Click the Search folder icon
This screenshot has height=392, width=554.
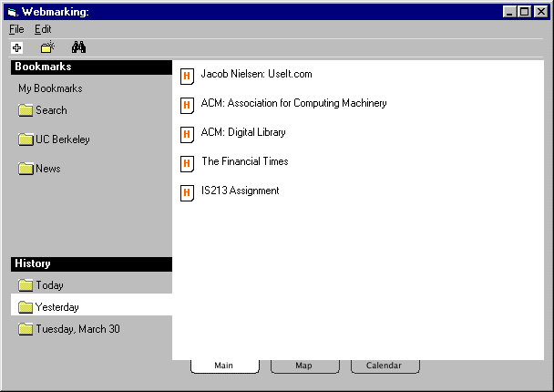(26, 110)
